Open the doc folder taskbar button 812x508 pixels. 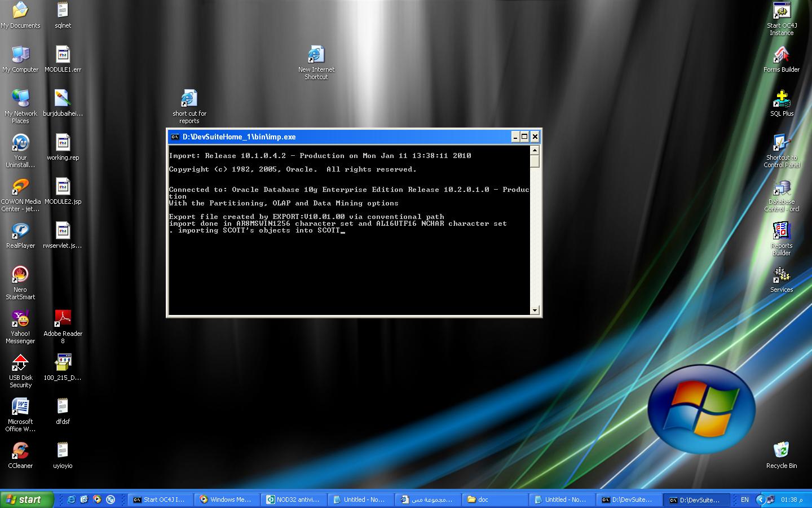(495, 500)
